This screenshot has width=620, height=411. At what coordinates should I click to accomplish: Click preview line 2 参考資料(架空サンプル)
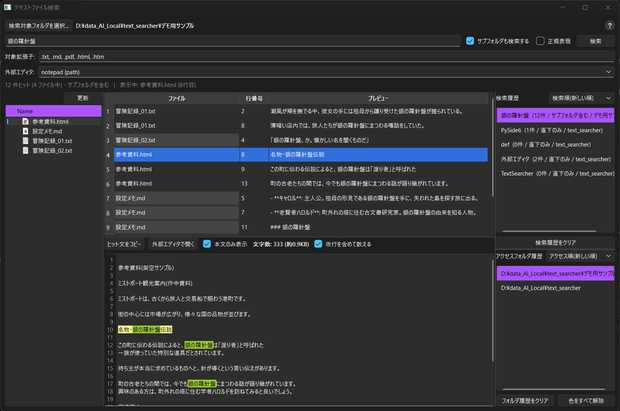[x=146, y=268]
